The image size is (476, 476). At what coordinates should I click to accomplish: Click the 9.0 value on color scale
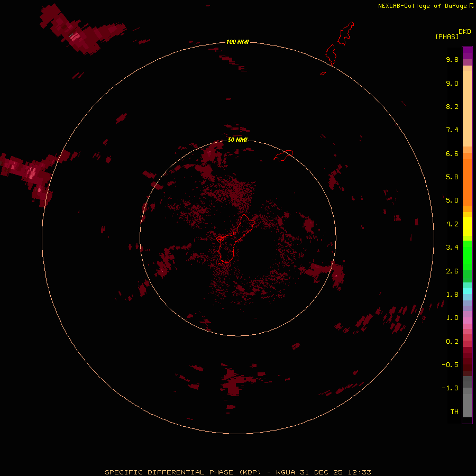452,83
